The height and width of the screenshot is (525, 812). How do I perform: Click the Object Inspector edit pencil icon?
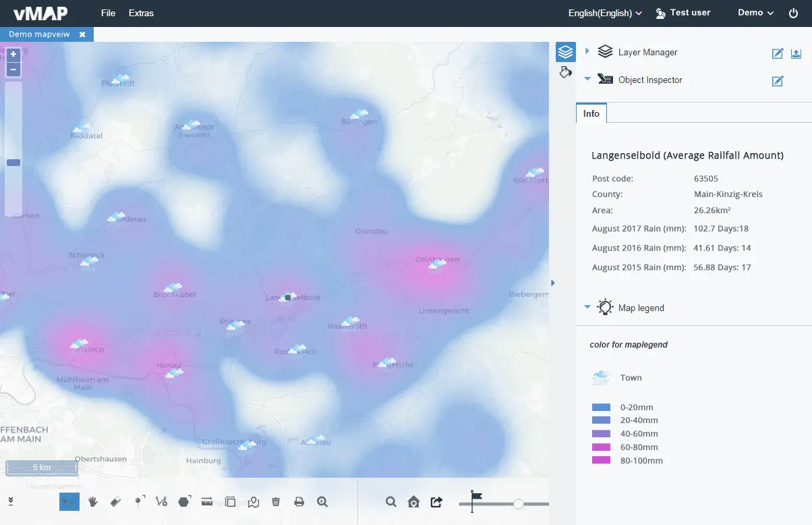coord(778,82)
